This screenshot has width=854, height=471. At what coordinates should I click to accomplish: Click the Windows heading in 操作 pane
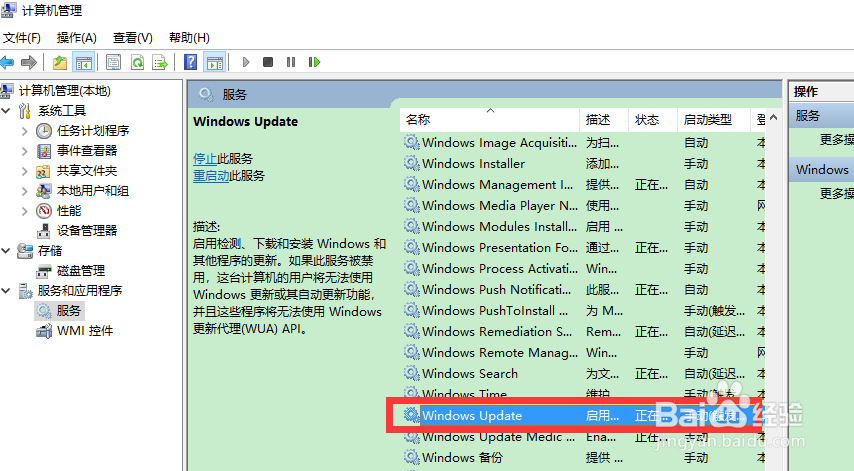click(x=822, y=170)
